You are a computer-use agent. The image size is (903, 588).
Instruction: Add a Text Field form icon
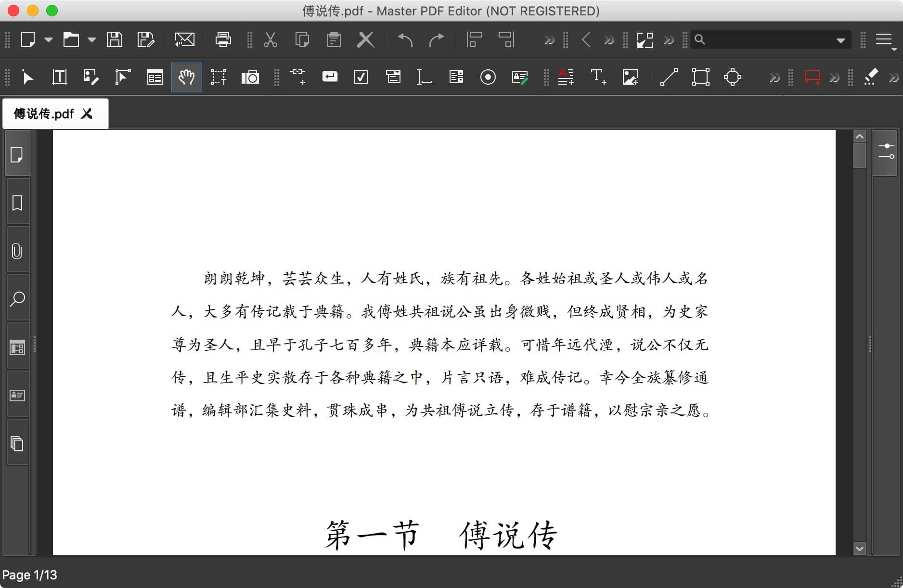point(424,77)
